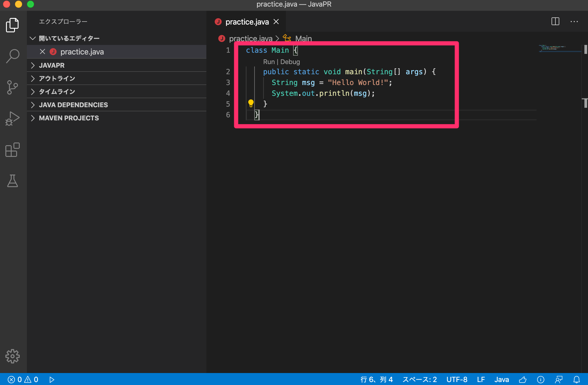The width and height of the screenshot is (588, 385).
Task: Expand the アウトライン outline section
Action: tap(117, 78)
